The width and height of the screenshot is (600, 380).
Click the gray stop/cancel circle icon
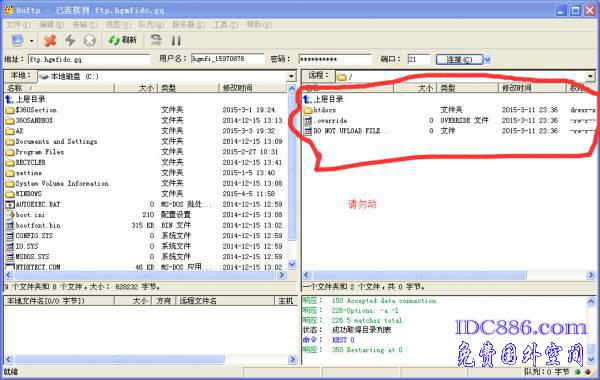click(x=90, y=40)
